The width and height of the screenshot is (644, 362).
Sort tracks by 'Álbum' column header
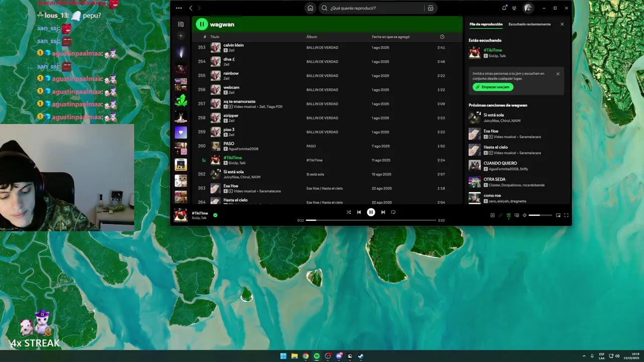[311, 37]
